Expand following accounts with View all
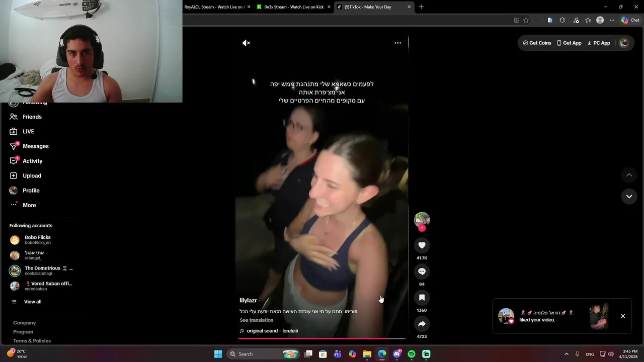 (x=27, y=302)
